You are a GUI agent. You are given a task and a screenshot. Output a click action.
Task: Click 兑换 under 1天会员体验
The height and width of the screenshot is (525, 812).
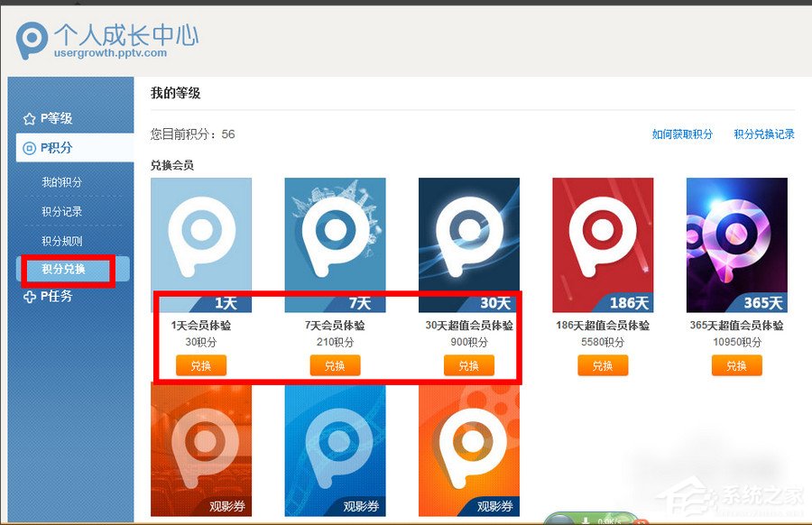(x=200, y=365)
